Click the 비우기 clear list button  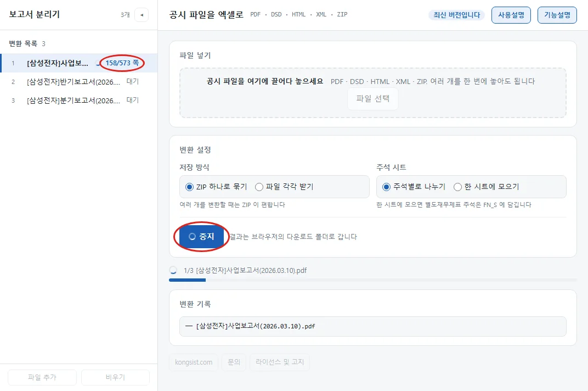pos(115,377)
